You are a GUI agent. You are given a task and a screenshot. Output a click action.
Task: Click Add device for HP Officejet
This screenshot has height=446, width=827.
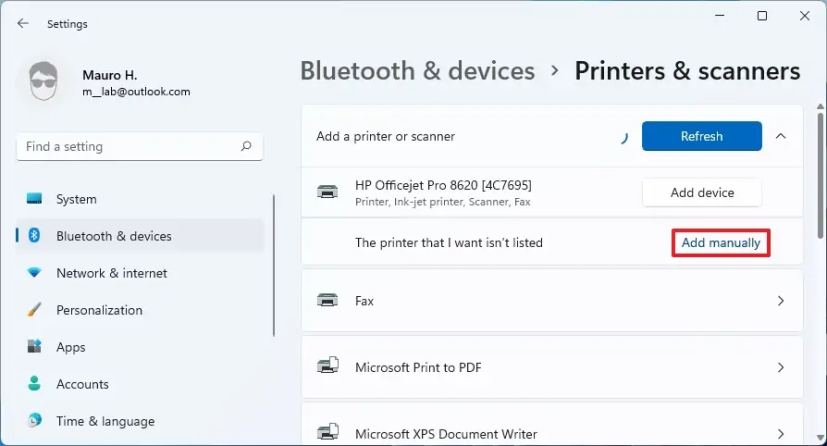coord(702,192)
